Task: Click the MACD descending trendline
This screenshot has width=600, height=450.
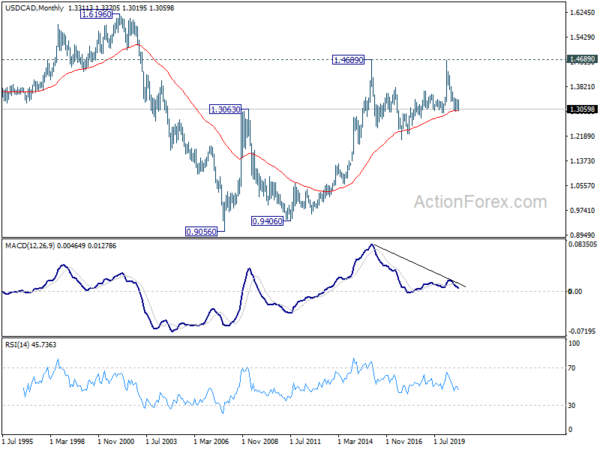Action: point(420,266)
